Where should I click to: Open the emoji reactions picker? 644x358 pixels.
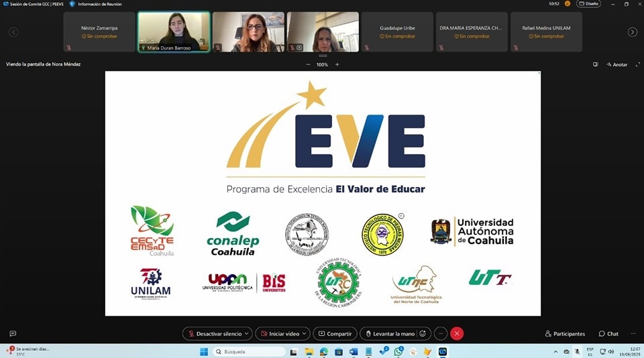(x=423, y=334)
